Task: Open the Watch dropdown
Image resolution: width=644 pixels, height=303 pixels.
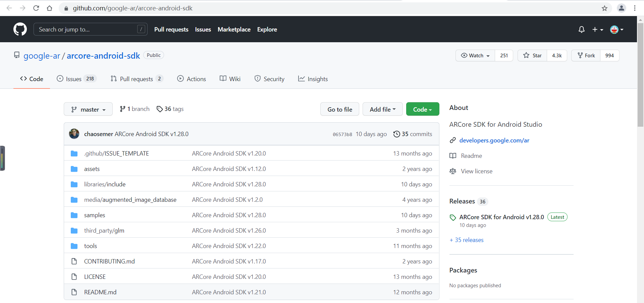Action: pyautogui.click(x=475, y=56)
